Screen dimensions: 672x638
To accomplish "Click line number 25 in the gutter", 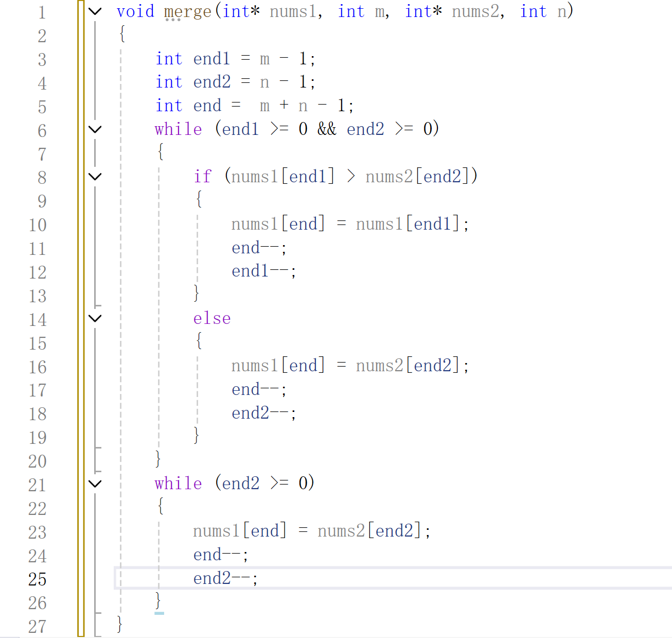I will pyautogui.click(x=38, y=579).
